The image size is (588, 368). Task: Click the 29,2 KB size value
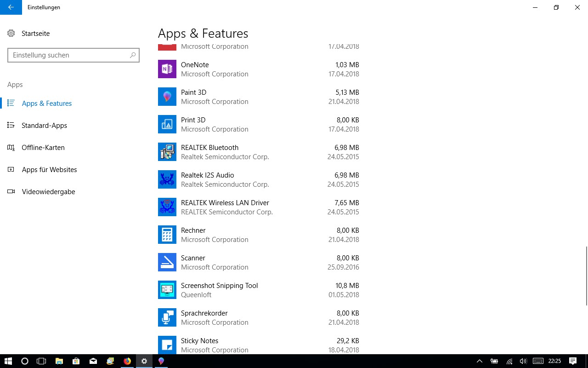348,341
